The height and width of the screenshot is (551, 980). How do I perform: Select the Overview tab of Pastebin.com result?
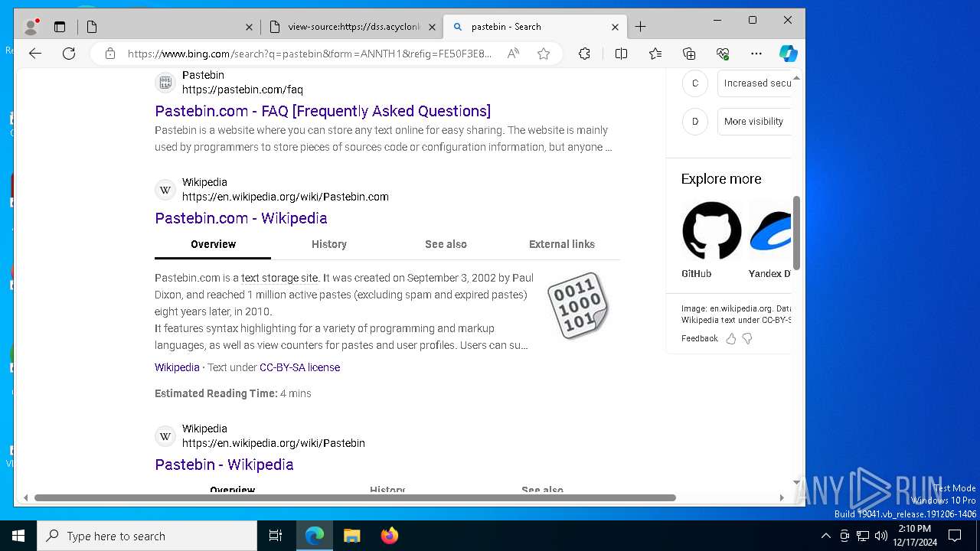213,244
